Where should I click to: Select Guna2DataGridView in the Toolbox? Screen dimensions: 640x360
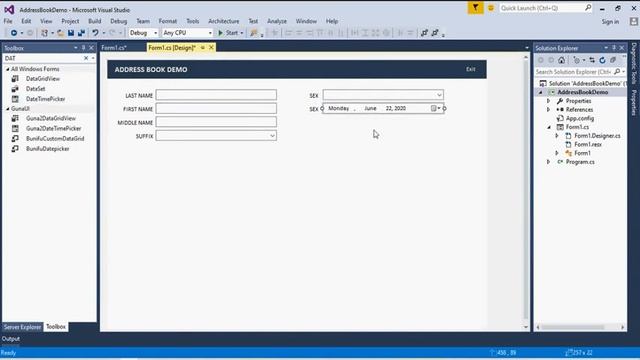(51, 118)
